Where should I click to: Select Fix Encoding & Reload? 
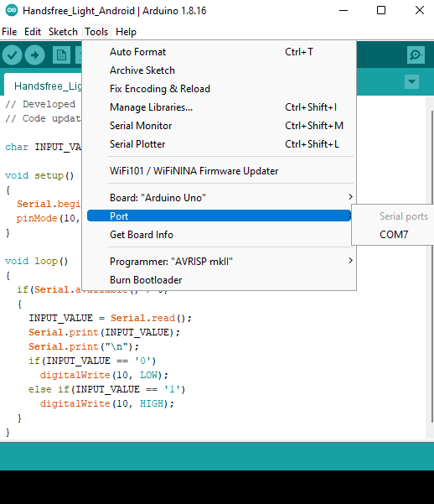[220, 89]
